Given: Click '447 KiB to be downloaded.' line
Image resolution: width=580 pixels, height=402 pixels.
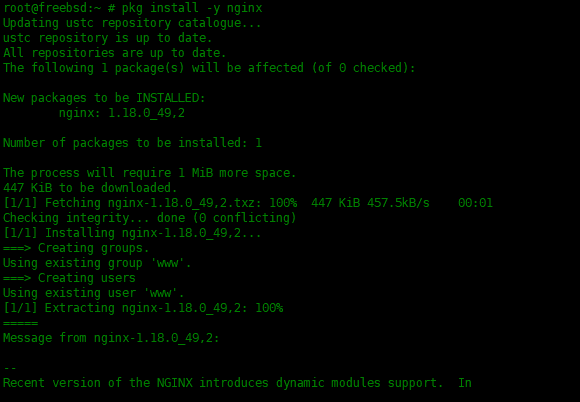Looking at the screenshot, I should (x=90, y=188).
